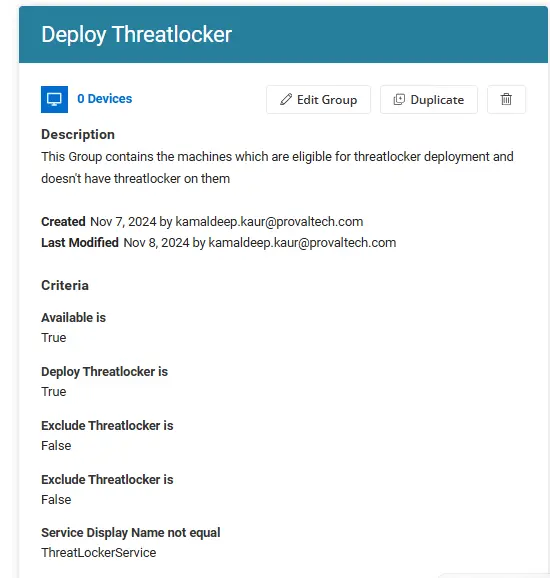Click the blue monitor devices icon
Screen dimensions: 550x578
pos(54,99)
